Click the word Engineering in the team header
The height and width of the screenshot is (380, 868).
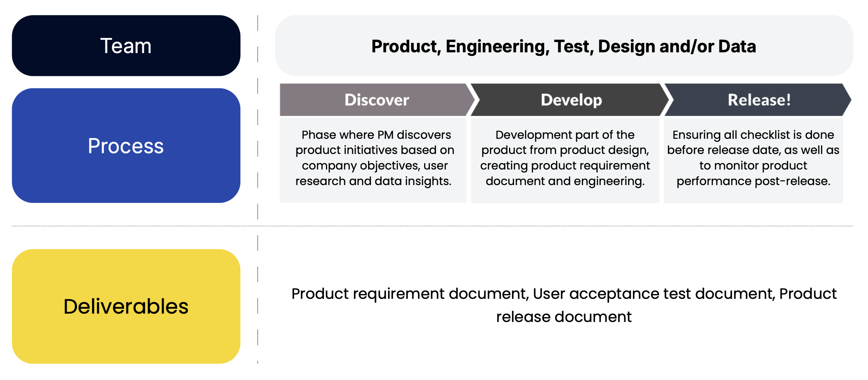coord(497,47)
